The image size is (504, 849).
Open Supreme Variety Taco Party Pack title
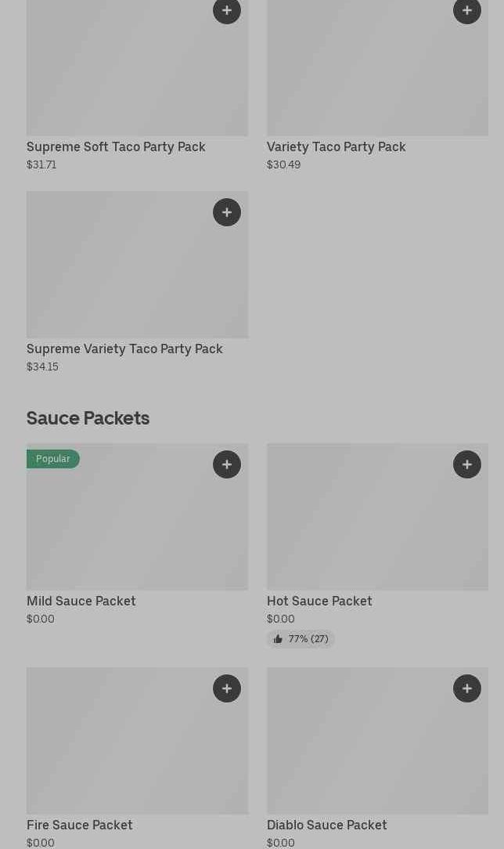point(124,349)
